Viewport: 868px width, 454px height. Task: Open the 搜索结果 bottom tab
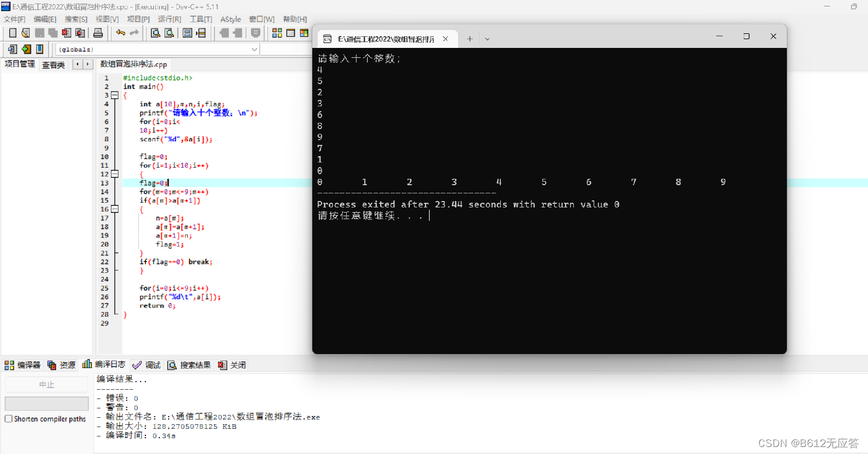[x=190, y=365]
